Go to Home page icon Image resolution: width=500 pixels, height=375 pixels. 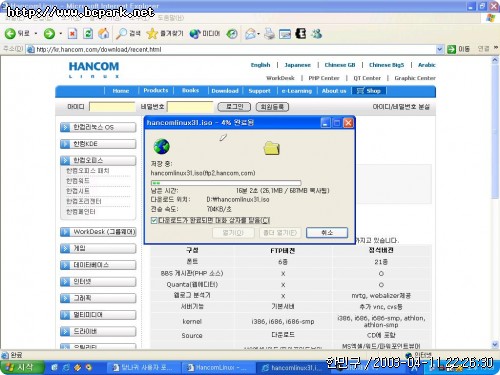104,33
